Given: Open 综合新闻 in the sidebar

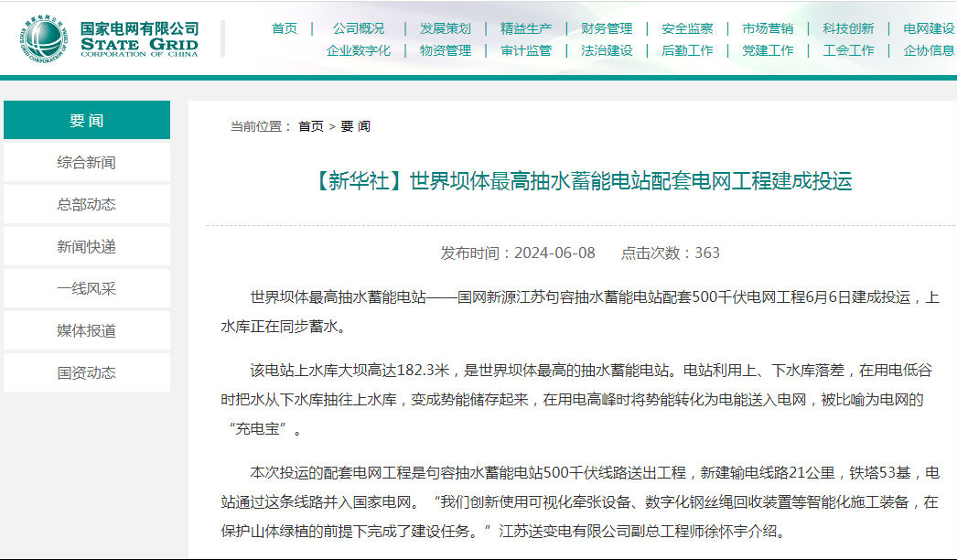Looking at the screenshot, I should click(87, 163).
